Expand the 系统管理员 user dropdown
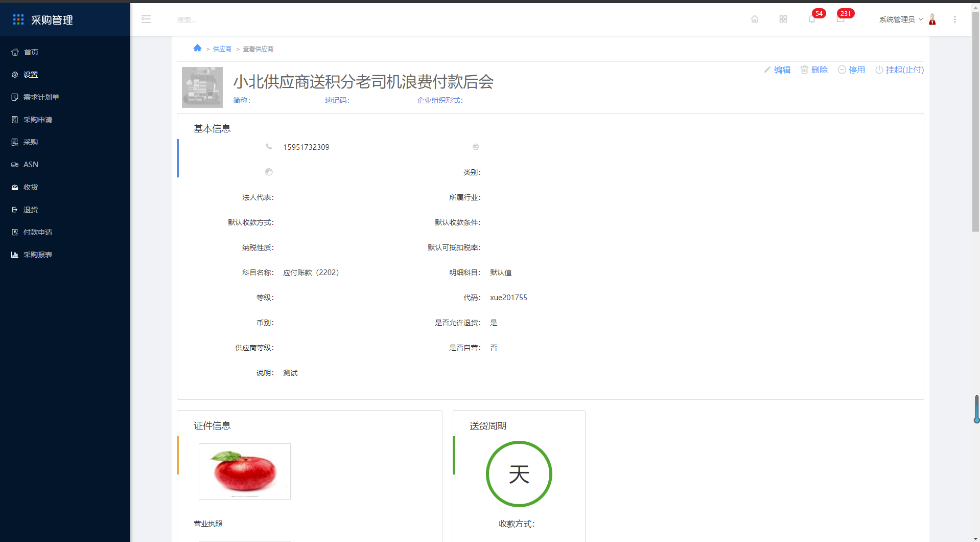 click(x=901, y=19)
